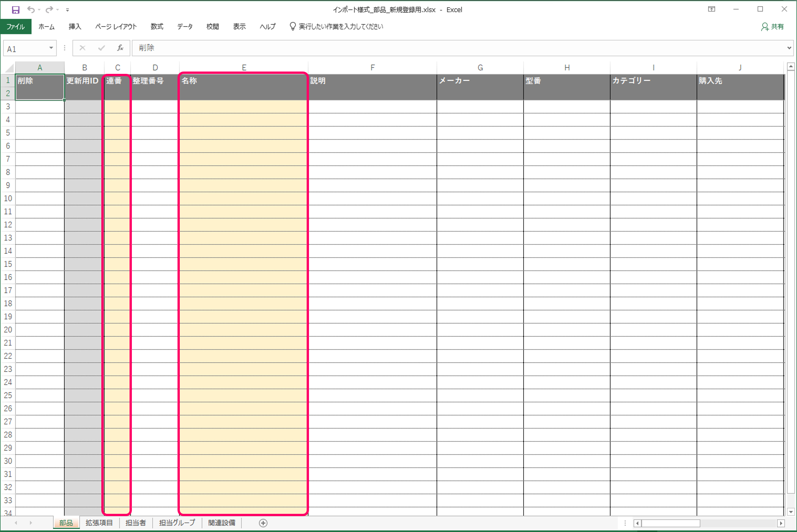
Task: Open the データ ribbon tab
Action: (x=184, y=26)
